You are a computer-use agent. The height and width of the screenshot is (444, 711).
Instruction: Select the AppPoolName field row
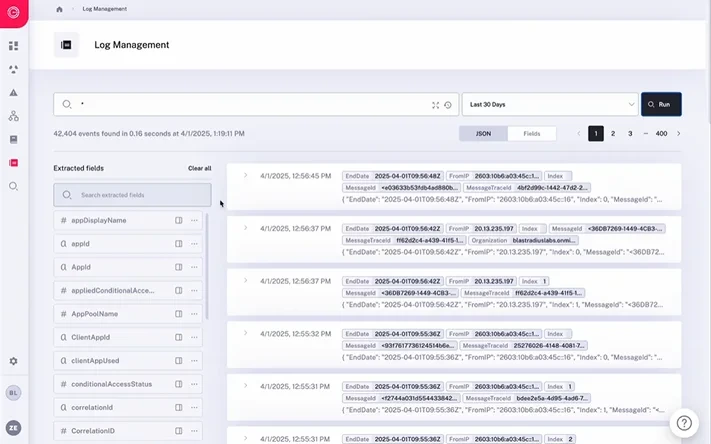pos(128,314)
